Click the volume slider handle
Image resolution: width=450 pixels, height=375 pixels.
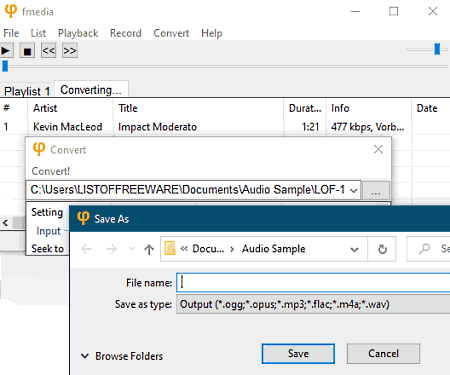tap(437, 49)
